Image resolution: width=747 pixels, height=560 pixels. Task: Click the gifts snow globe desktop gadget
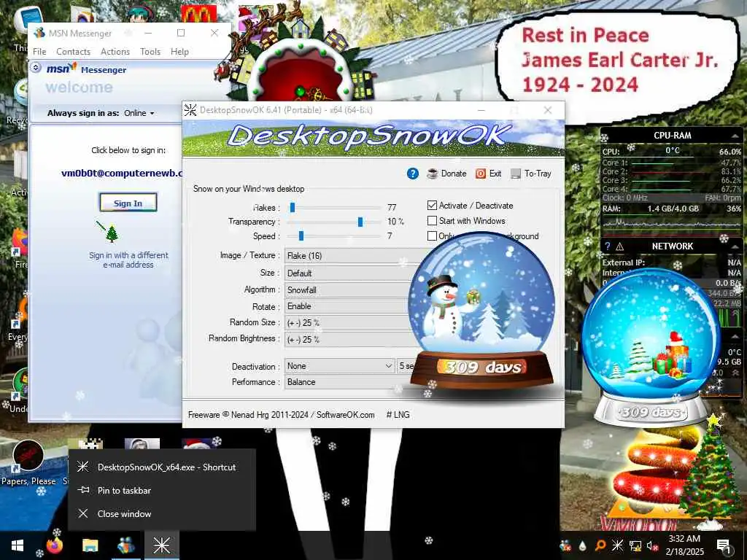[651, 348]
